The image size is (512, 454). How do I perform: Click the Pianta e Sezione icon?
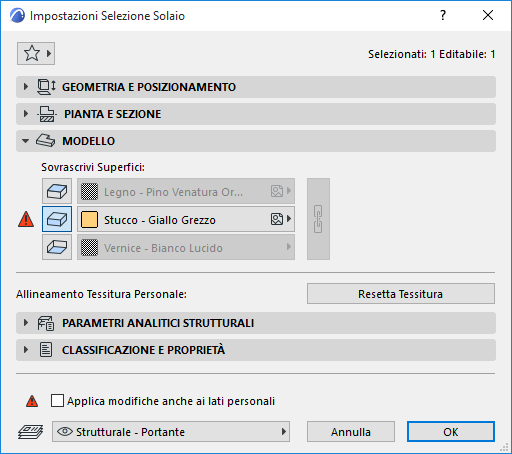point(46,114)
